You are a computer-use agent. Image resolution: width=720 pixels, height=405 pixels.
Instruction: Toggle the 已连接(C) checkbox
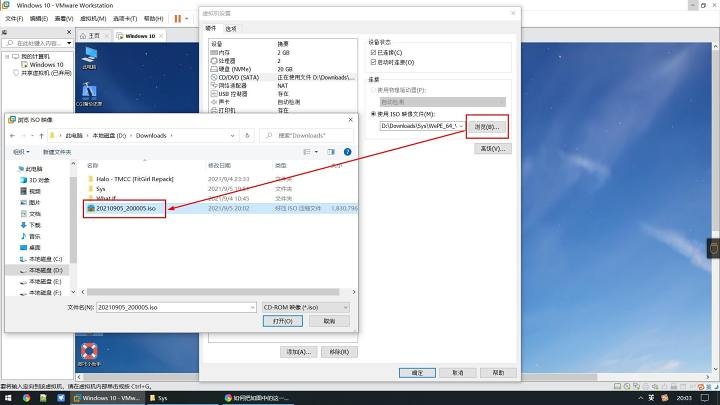(373, 53)
